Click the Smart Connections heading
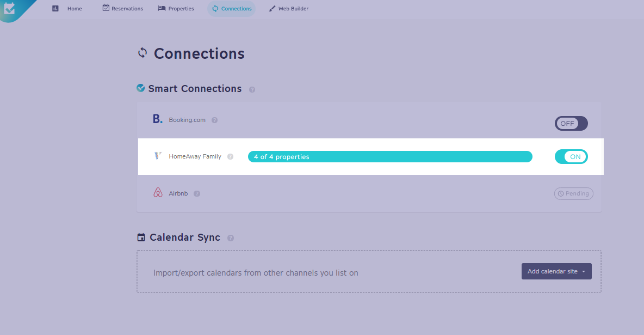 pyautogui.click(x=195, y=88)
